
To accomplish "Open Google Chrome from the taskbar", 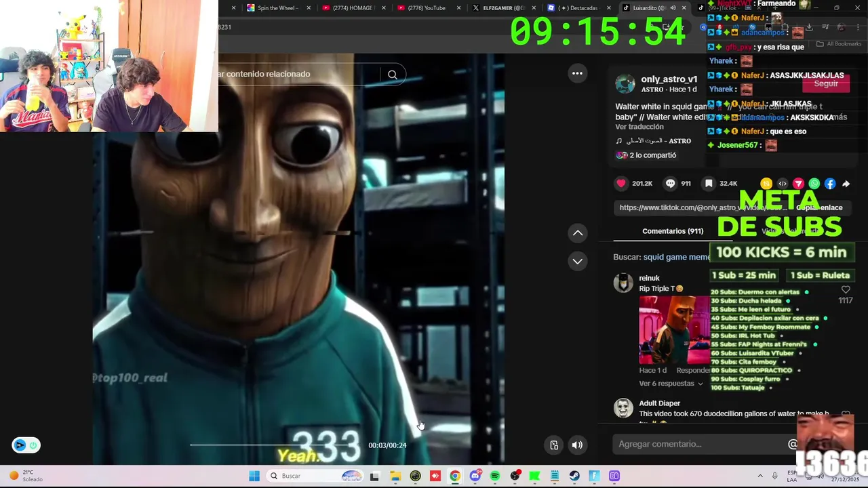I will pos(454,476).
